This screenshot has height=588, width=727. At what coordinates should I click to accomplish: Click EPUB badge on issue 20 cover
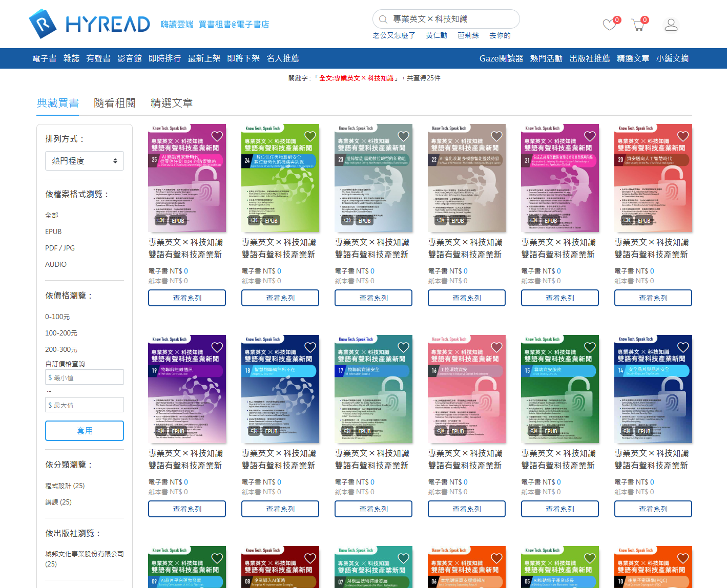point(644,221)
